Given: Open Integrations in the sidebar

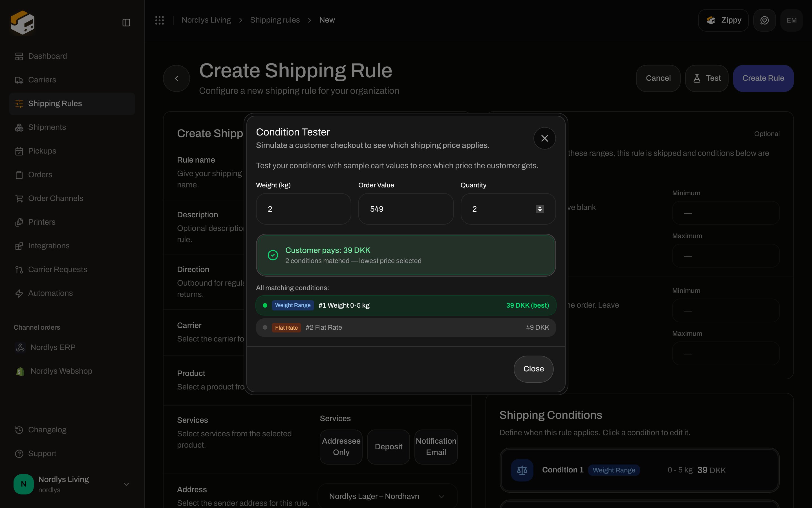Looking at the screenshot, I should pos(72,246).
